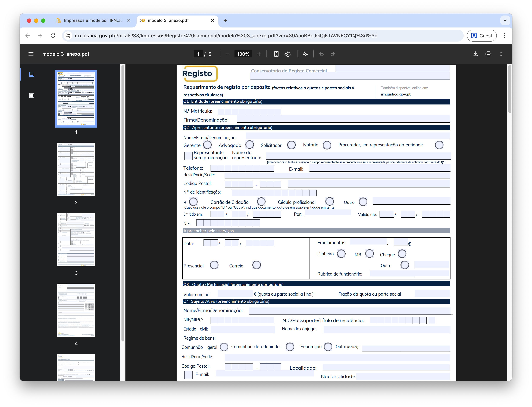Select the Gerente radio button
This screenshot has width=532, height=407.
point(207,145)
